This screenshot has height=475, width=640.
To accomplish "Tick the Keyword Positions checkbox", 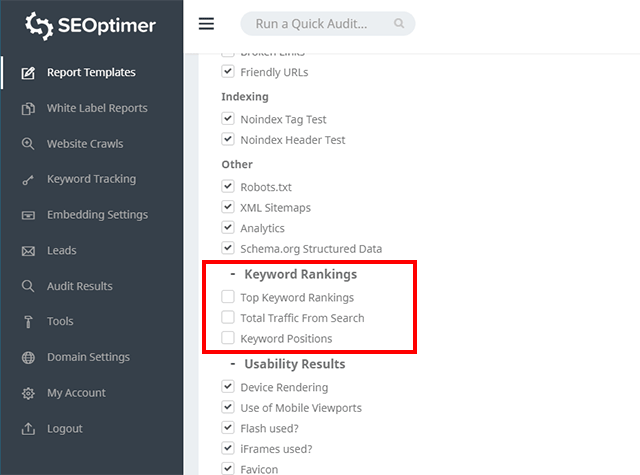I will [228, 339].
